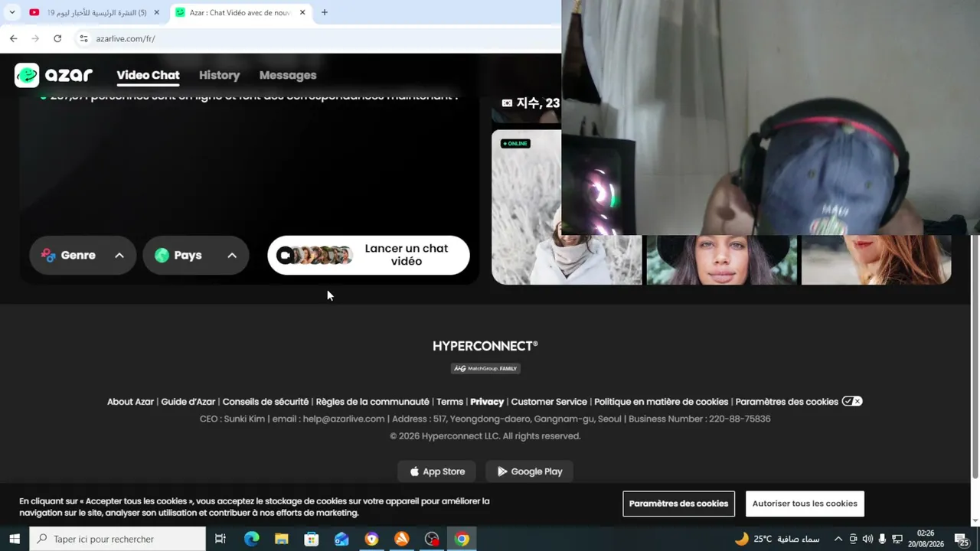
Task: Open the orange Avast icon on taskbar
Action: click(401, 539)
